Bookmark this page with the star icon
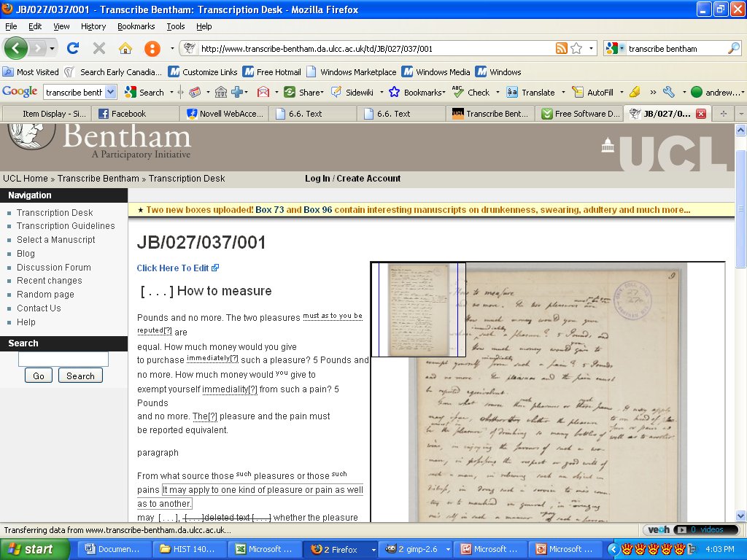The height and width of the screenshot is (560, 747). click(x=576, y=48)
